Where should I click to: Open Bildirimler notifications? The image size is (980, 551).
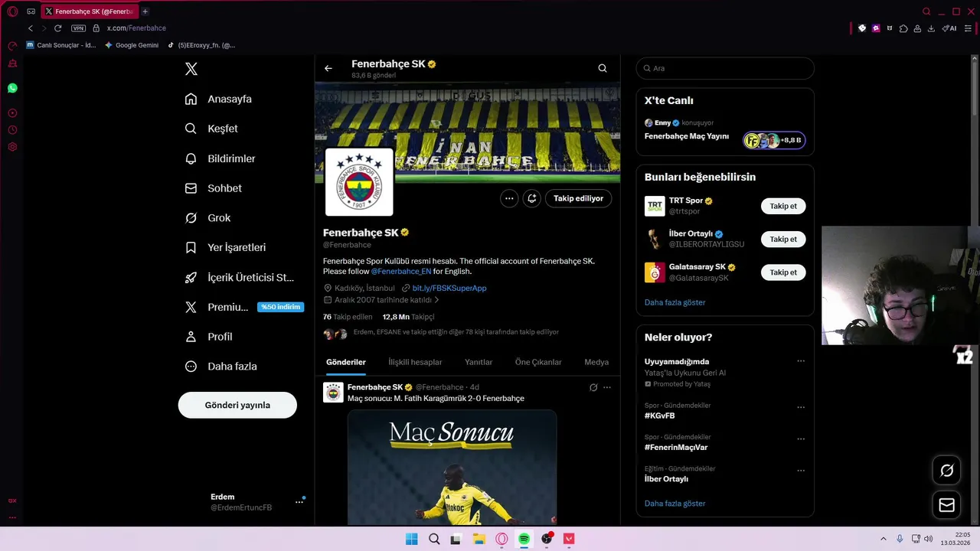pyautogui.click(x=220, y=158)
